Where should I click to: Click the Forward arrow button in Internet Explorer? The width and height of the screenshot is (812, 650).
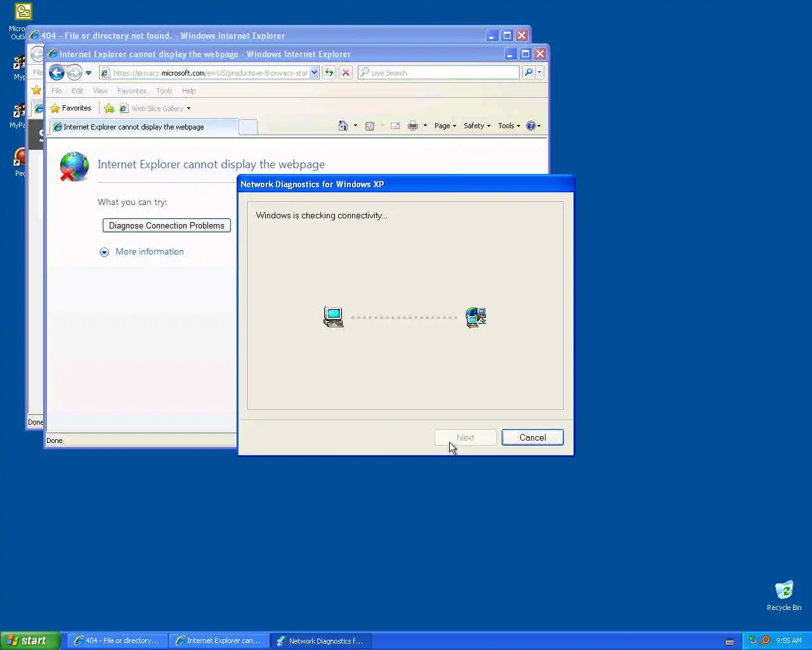coord(74,72)
